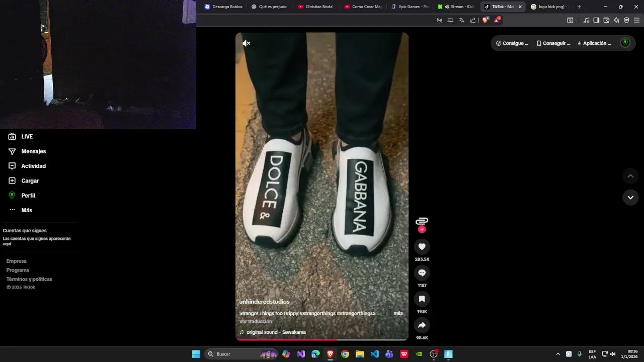Open the green profile avatar at top right

(625, 43)
